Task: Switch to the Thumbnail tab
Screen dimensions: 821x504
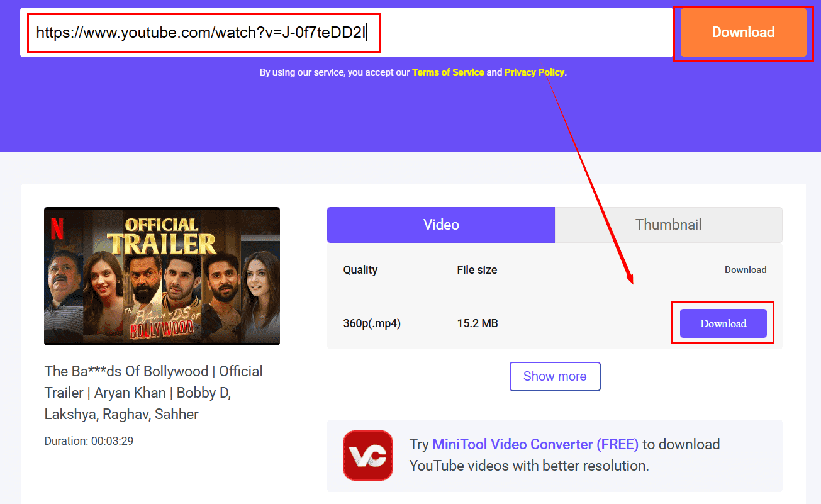Action: tap(669, 225)
